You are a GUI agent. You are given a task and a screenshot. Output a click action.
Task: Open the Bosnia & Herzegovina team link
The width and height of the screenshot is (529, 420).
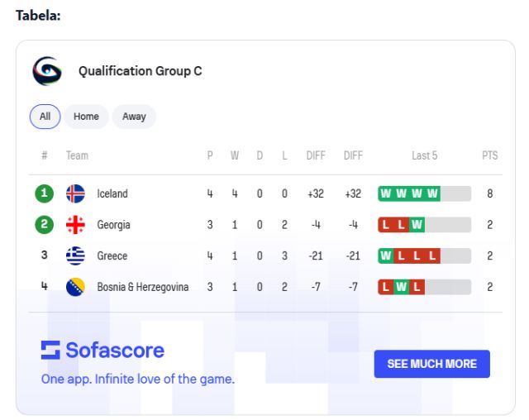tap(142, 287)
